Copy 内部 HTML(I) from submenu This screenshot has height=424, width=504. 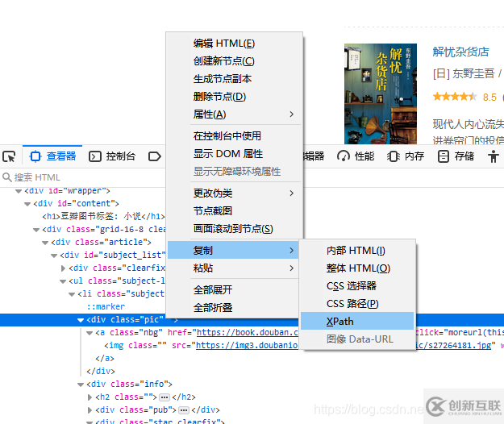[356, 250]
